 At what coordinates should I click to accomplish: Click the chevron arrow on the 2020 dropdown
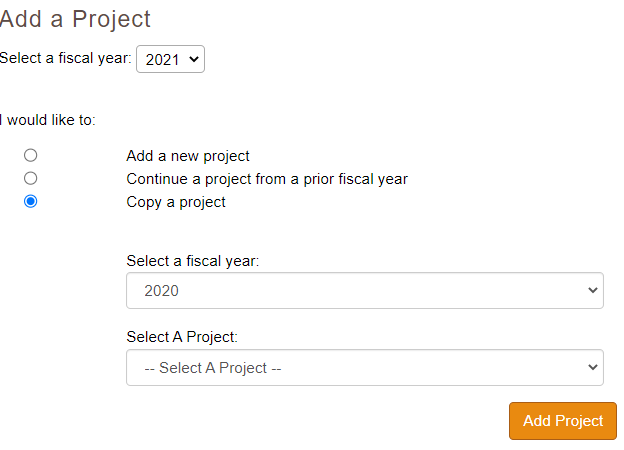coord(593,291)
